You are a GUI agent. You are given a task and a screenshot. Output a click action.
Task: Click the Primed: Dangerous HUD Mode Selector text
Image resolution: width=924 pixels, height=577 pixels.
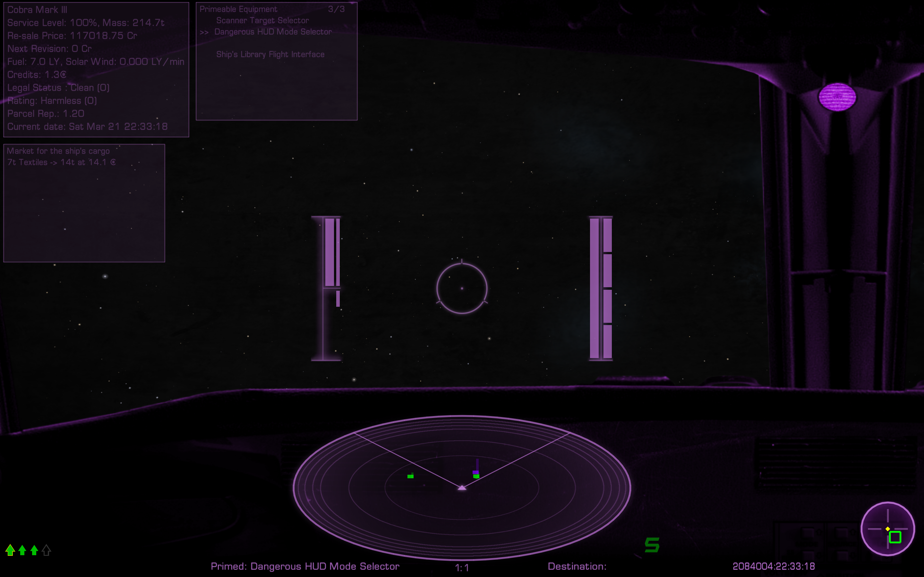pyautogui.click(x=305, y=566)
